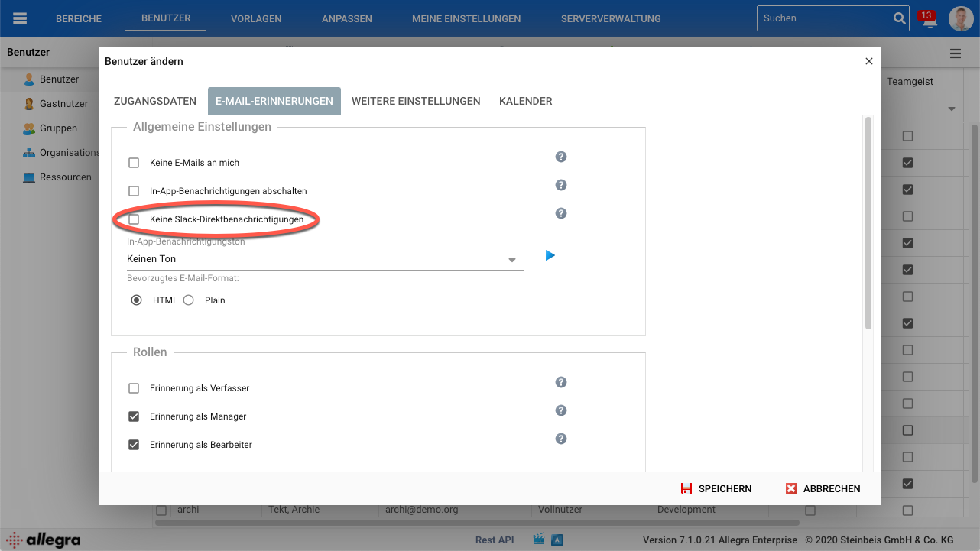Click help icon beside Erinnerung als Manager
This screenshot has height=551, width=980.
click(560, 410)
